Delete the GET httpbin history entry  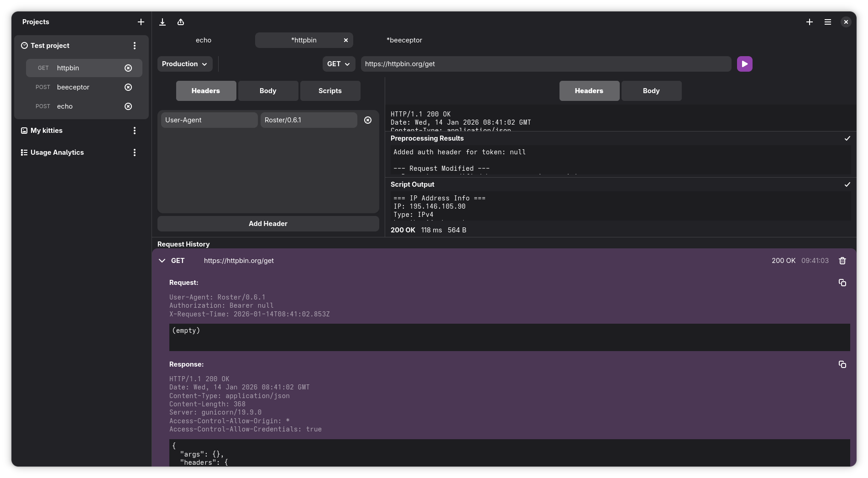click(842, 261)
